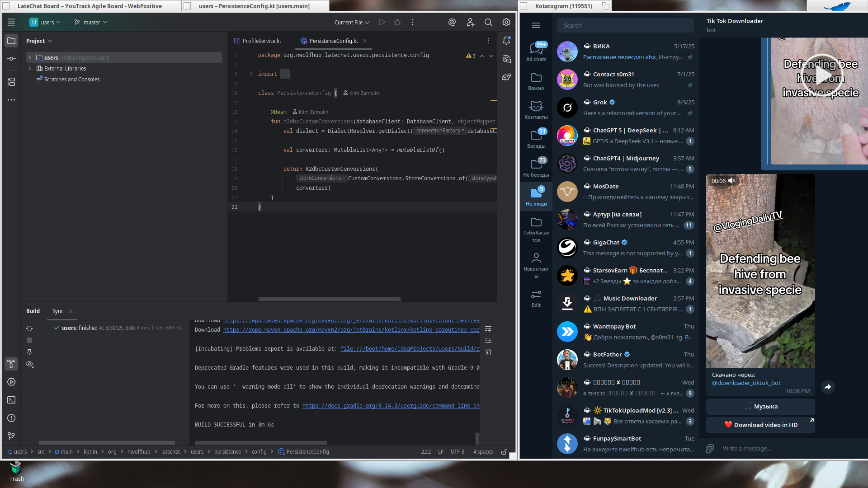Click the Debug bug icon in toolbar
868x488 pixels.
(x=397, y=22)
